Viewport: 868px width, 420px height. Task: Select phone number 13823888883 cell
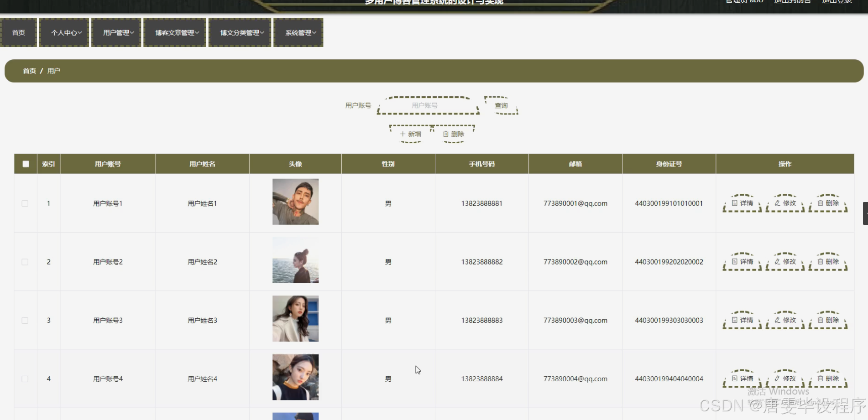point(482,320)
